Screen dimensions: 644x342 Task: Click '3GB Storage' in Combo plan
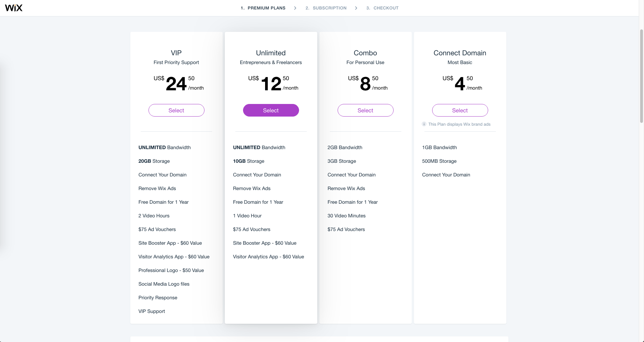pyautogui.click(x=342, y=161)
